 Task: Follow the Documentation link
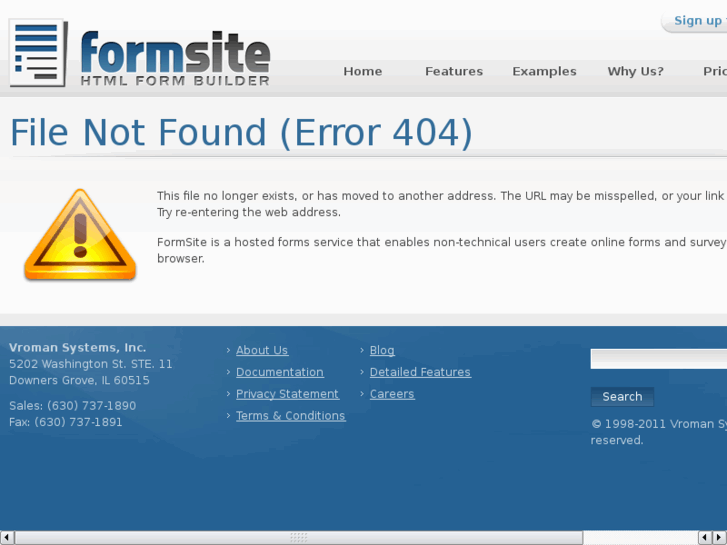click(x=280, y=372)
